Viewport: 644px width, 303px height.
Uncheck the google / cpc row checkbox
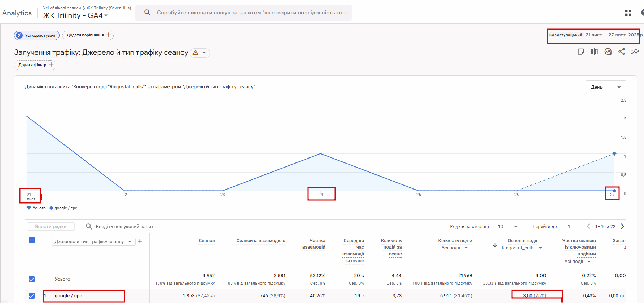(x=32, y=296)
